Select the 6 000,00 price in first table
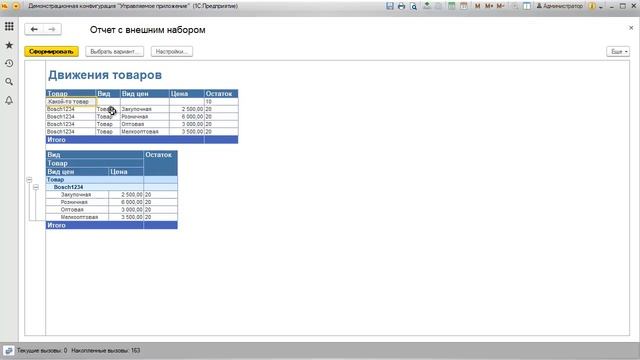 (x=187, y=116)
